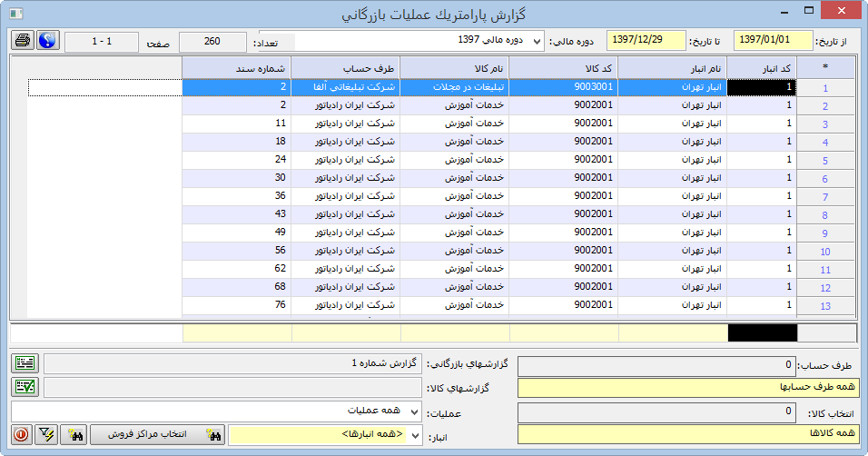
Task: Click انبار تهران in row 3
Action: (672, 123)
